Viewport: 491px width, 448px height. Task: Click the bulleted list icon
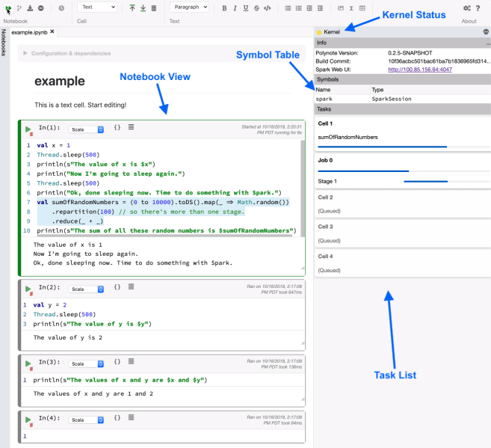tap(288, 8)
